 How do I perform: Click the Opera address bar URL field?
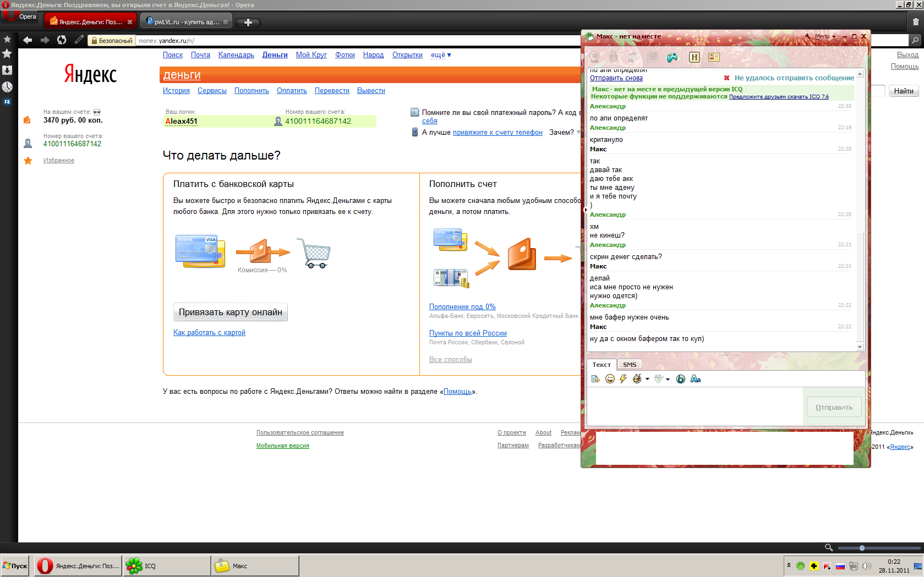click(358, 40)
